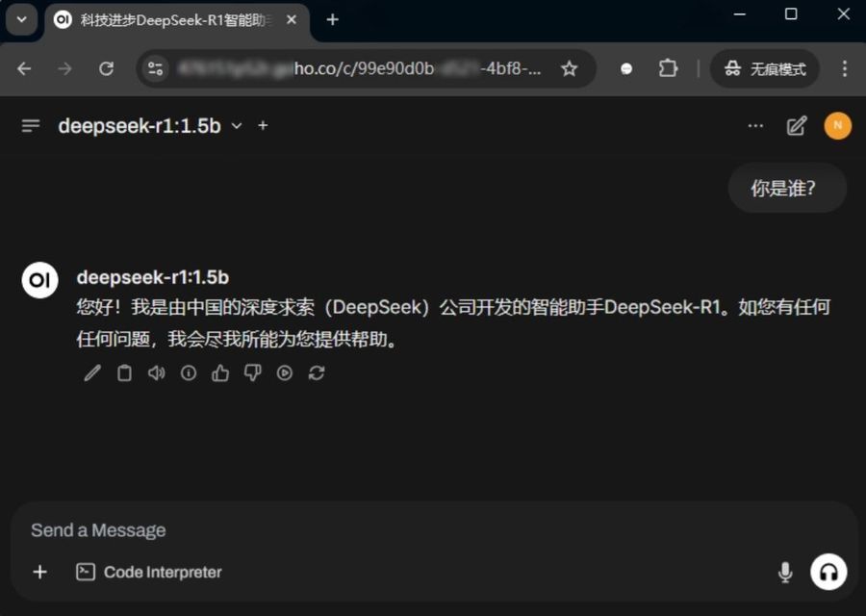Start voice input with the microphone icon
The width and height of the screenshot is (866, 616).
pyautogui.click(x=785, y=573)
